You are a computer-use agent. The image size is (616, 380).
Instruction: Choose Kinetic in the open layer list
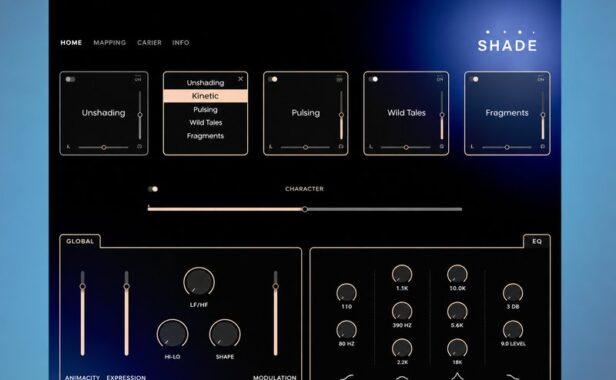(205, 96)
